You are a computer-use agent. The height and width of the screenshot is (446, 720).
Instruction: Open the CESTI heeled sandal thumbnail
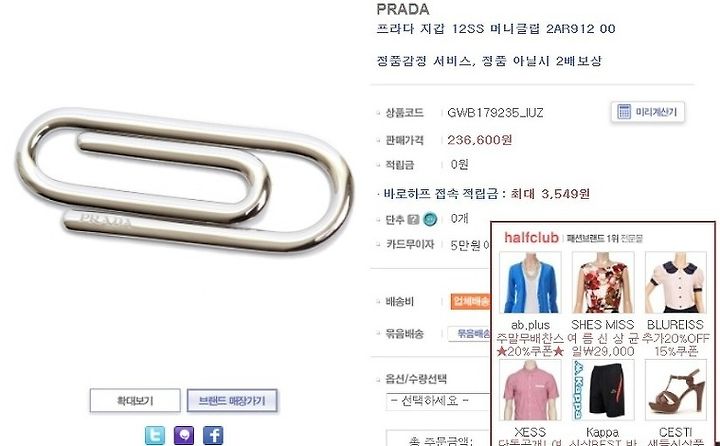pos(675,390)
